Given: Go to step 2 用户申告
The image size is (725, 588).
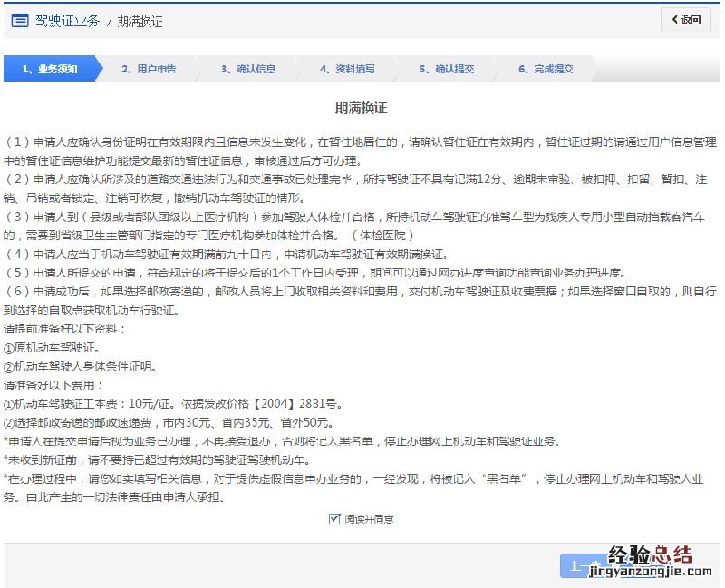Looking at the screenshot, I should click(149, 69).
